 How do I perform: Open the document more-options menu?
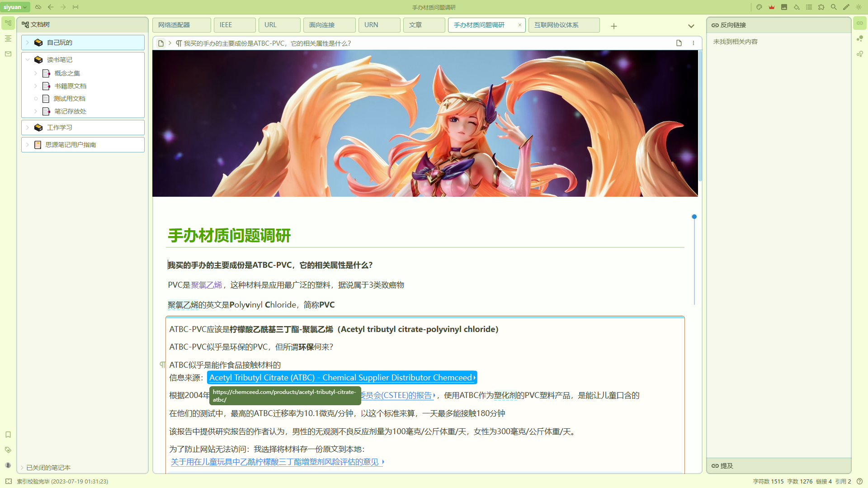point(693,43)
